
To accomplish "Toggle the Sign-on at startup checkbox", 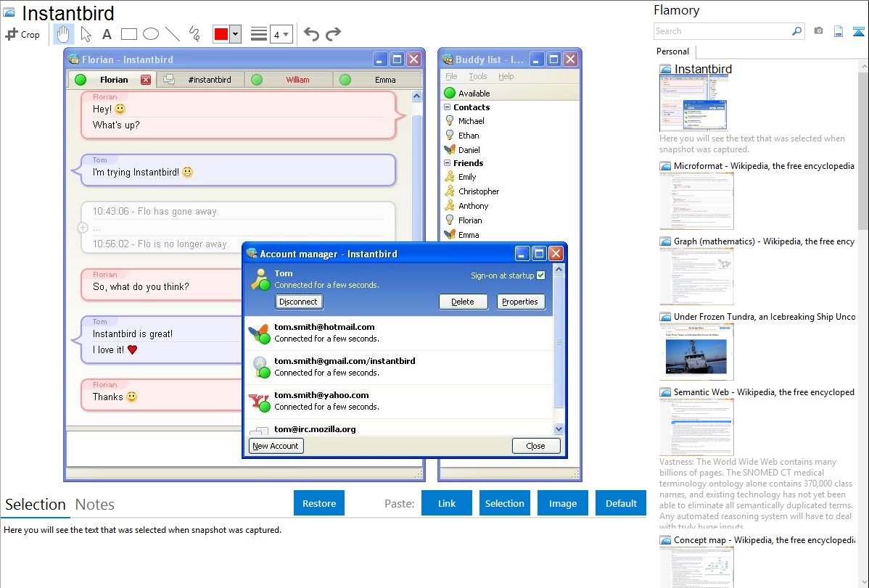I will point(541,276).
